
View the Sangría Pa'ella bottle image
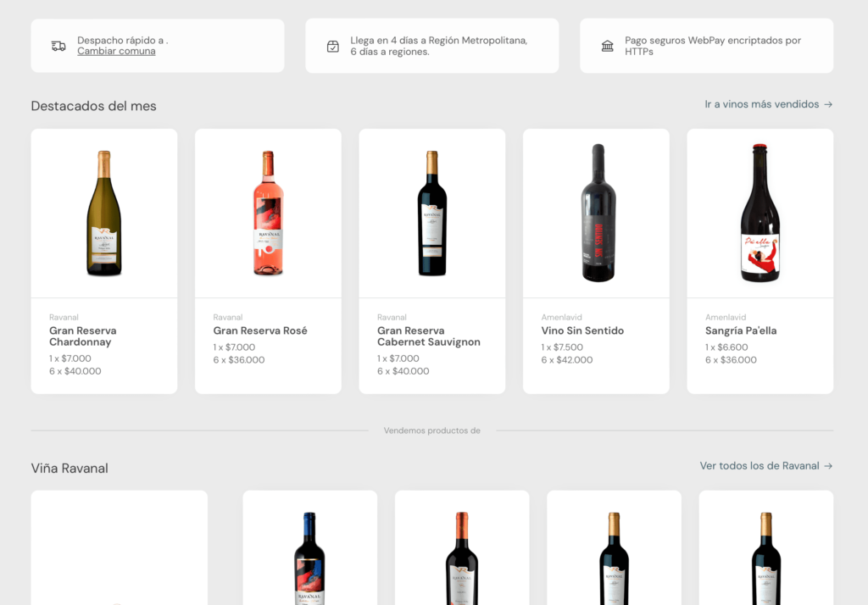click(x=760, y=214)
